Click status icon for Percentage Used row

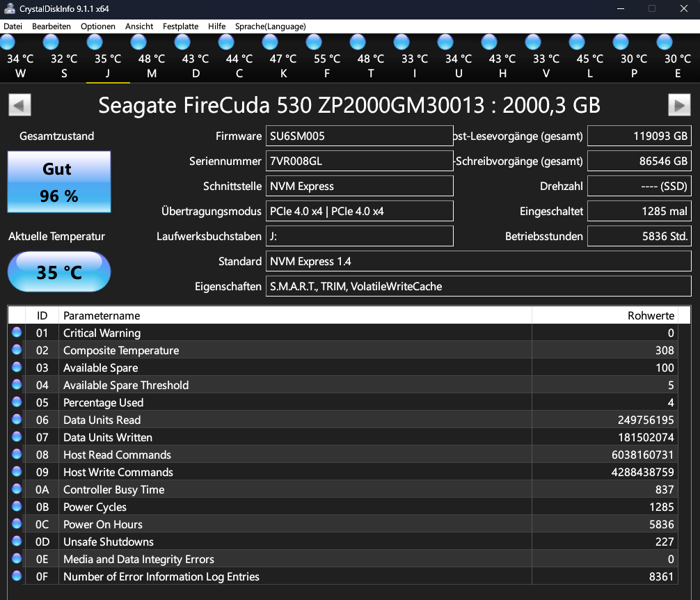coord(17,402)
